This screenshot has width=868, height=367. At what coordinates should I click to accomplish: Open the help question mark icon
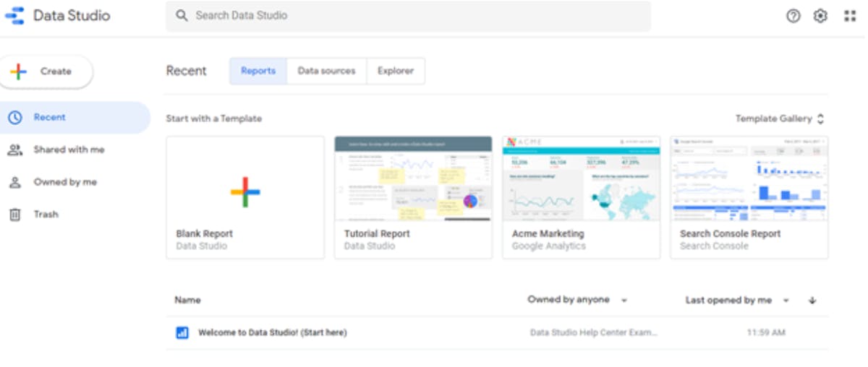click(793, 16)
